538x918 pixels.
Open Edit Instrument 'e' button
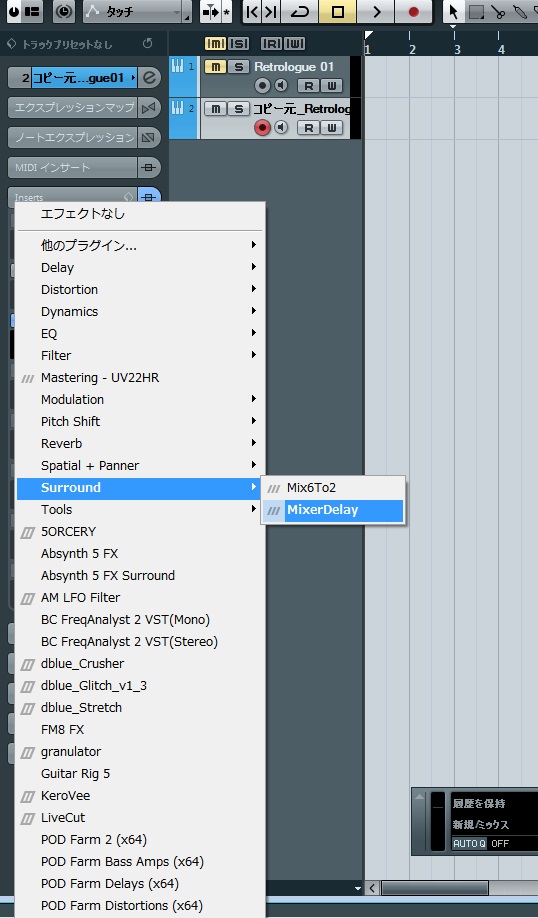(x=150, y=77)
